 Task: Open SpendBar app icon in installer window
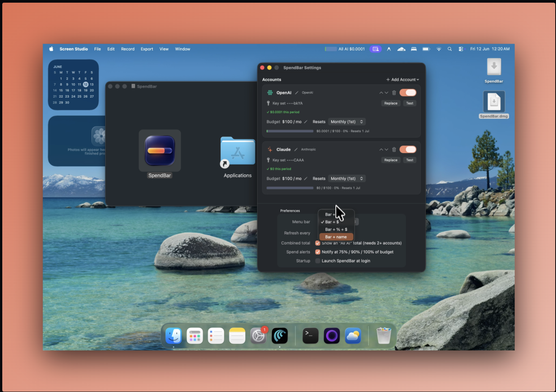pos(160,151)
